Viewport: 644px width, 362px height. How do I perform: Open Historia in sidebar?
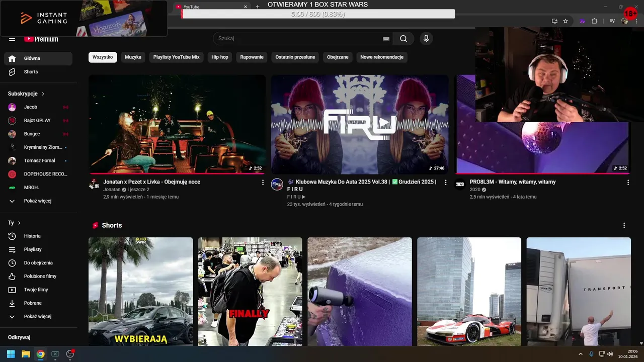click(38, 236)
